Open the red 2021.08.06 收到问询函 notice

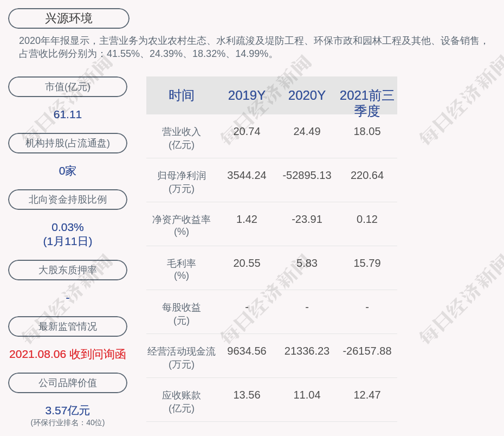pos(68,354)
